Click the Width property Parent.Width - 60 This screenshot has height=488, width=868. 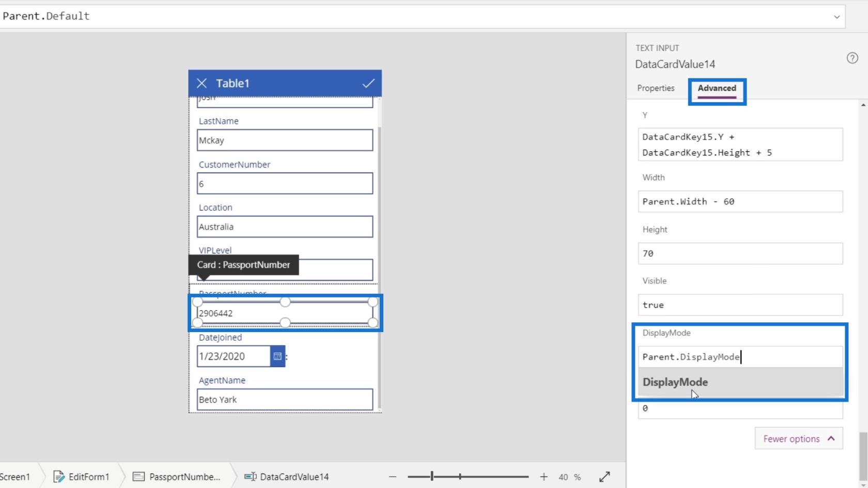click(740, 201)
